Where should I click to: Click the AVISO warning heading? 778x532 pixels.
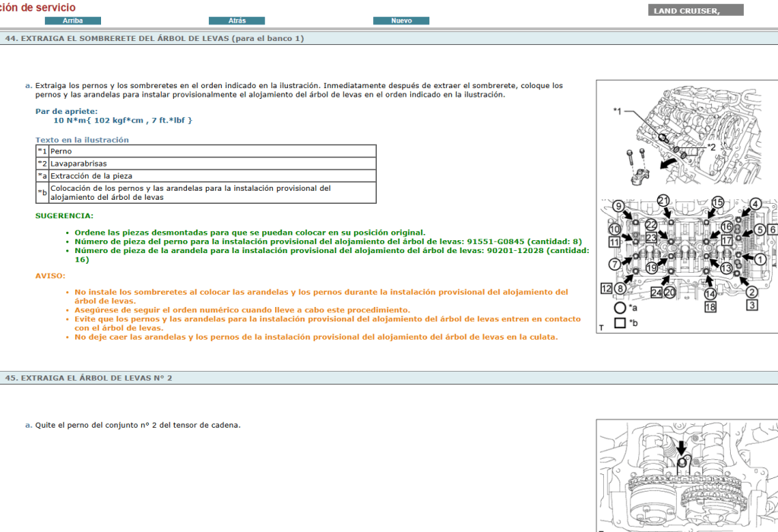50,275
